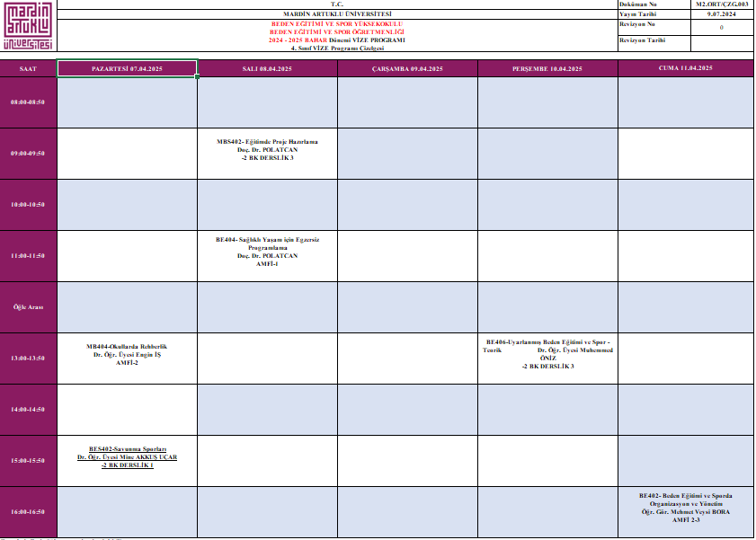Click the green fill handle of the selected cell

coord(197,76)
